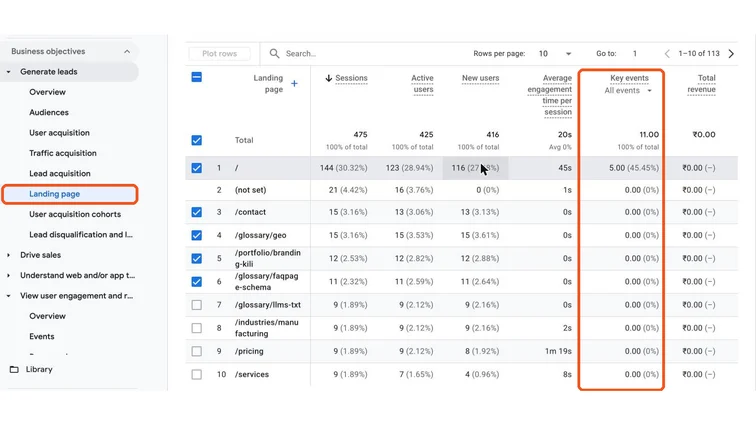The width and height of the screenshot is (756, 426).
Task: Sort by Key events column header
Action: 629,78
